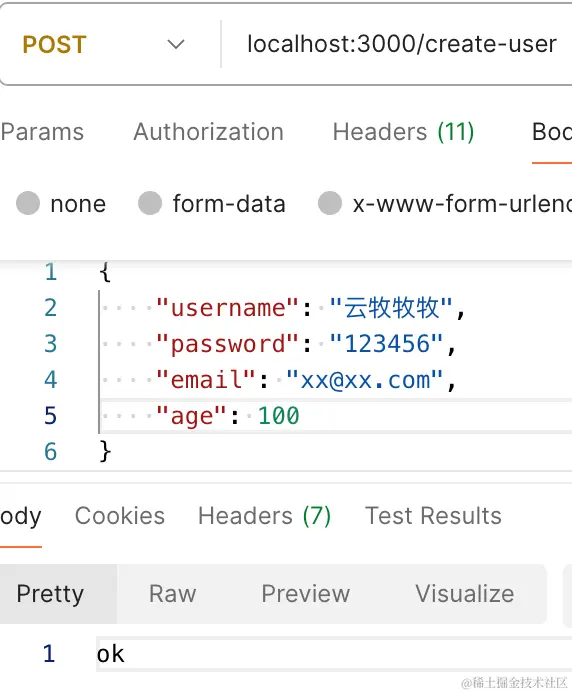The image size is (572, 694).
Task: Switch to the Params tab
Action: [42, 132]
